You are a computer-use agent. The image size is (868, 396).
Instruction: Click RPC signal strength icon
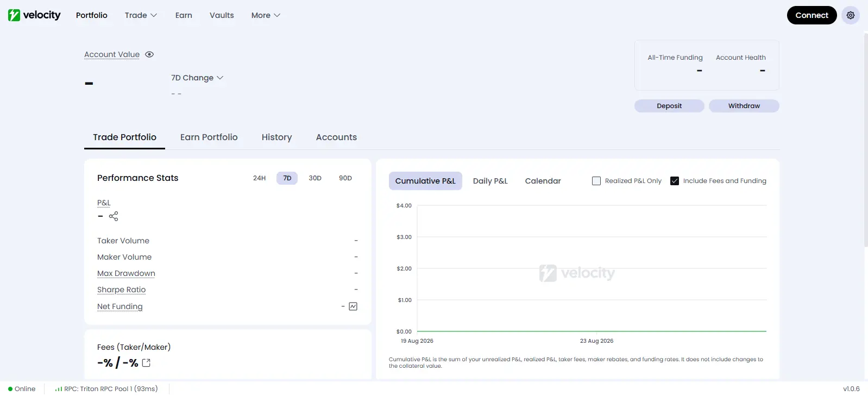tap(59, 389)
